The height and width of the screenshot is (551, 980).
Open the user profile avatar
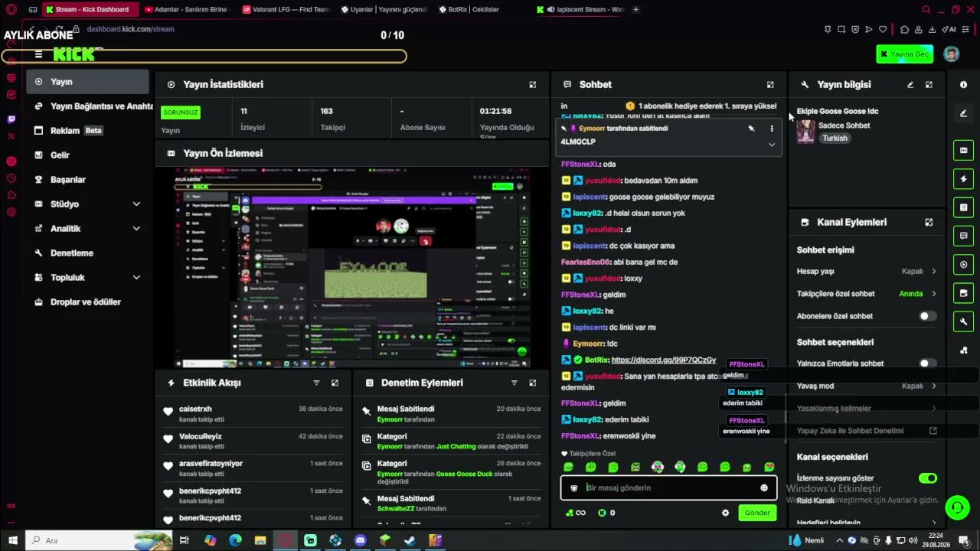[x=951, y=54]
